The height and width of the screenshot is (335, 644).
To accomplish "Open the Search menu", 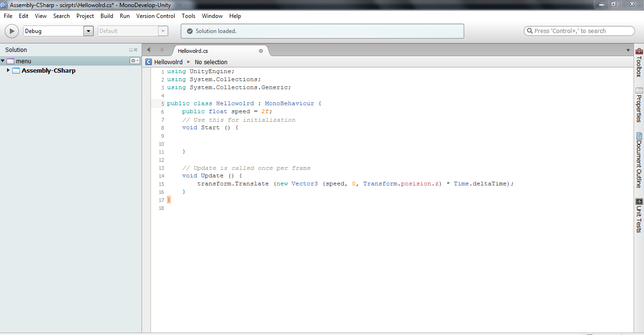I will pos(61,16).
